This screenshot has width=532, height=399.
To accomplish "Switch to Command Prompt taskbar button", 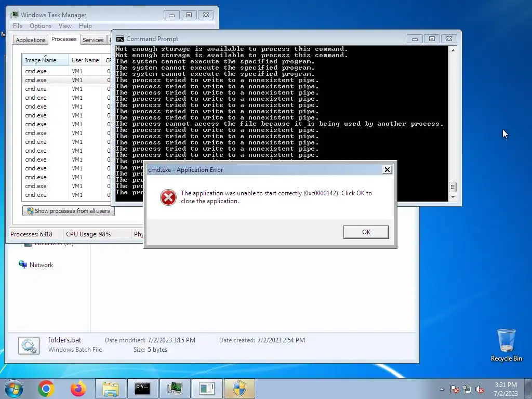I will click(x=142, y=389).
